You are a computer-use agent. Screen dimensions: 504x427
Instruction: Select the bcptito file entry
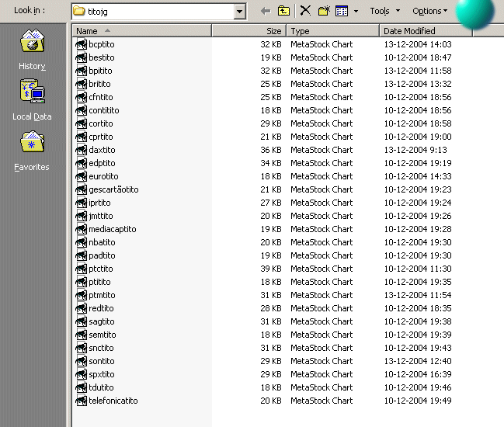click(101, 44)
